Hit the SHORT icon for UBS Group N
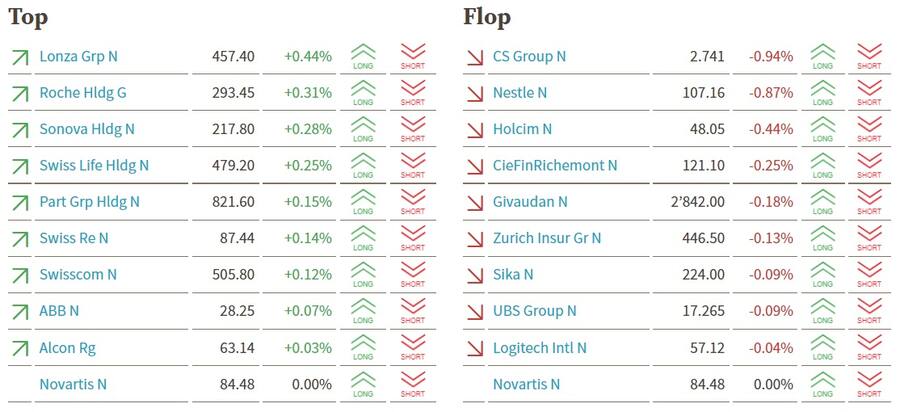This screenshot has width=900, height=412. 870,311
